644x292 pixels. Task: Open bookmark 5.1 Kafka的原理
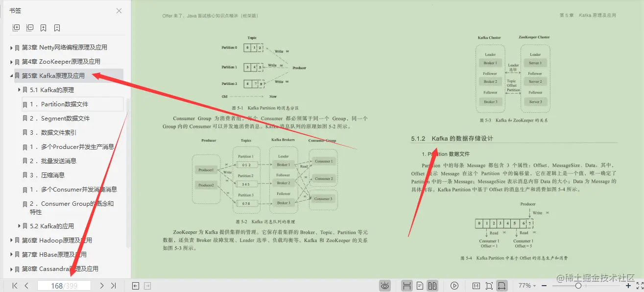(52, 90)
